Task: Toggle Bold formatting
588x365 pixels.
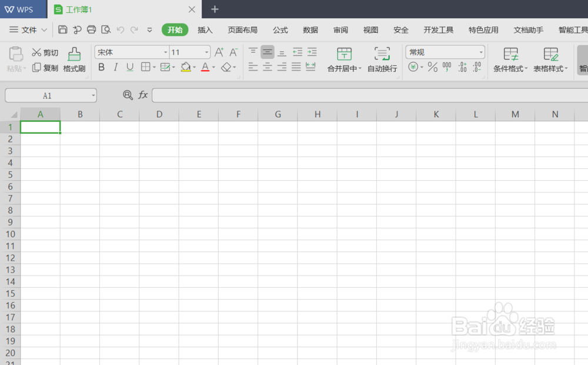Action: [x=101, y=67]
